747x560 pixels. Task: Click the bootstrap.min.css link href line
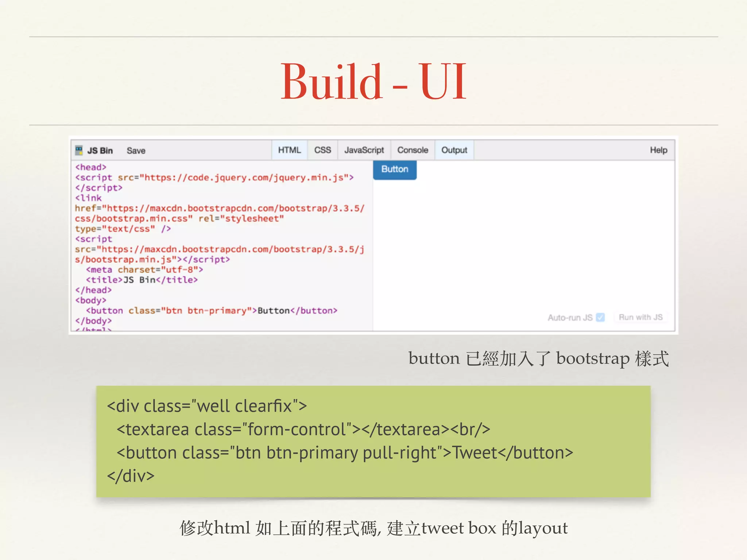point(220,208)
